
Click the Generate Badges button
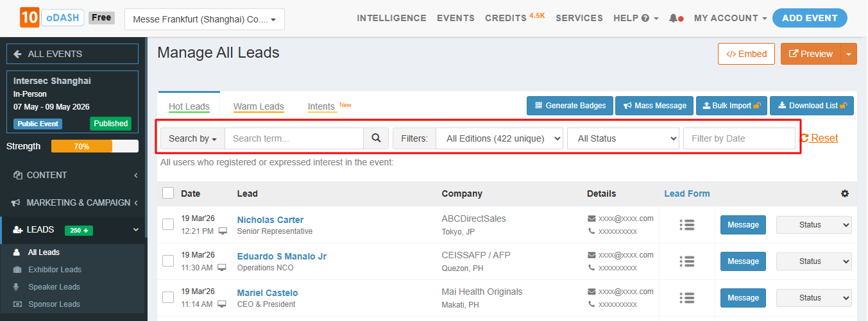(x=570, y=106)
